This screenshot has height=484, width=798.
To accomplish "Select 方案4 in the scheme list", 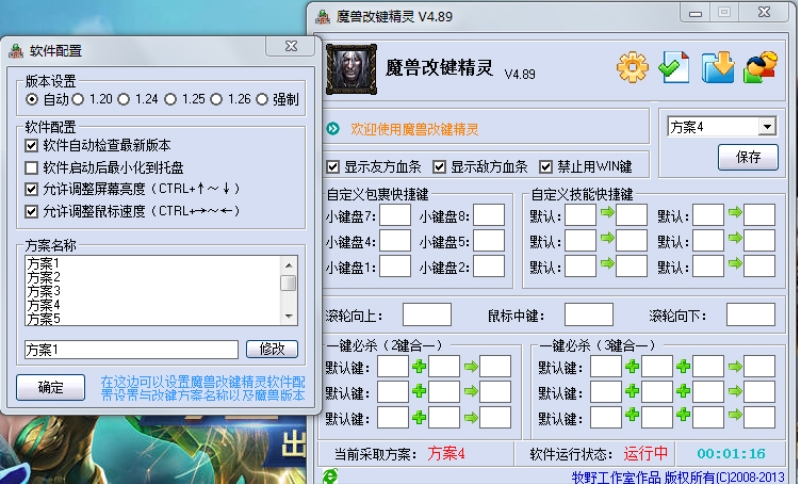I will pos(44,305).
